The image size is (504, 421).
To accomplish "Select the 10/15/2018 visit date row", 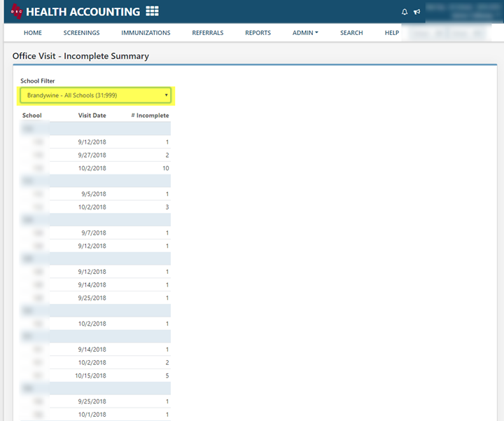I will point(95,375).
